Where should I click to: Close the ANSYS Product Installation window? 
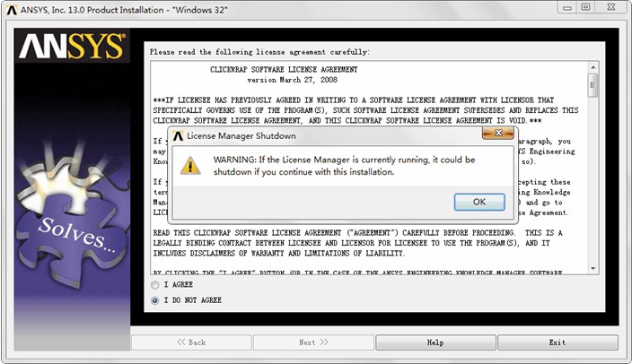click(x=611, y=7)
